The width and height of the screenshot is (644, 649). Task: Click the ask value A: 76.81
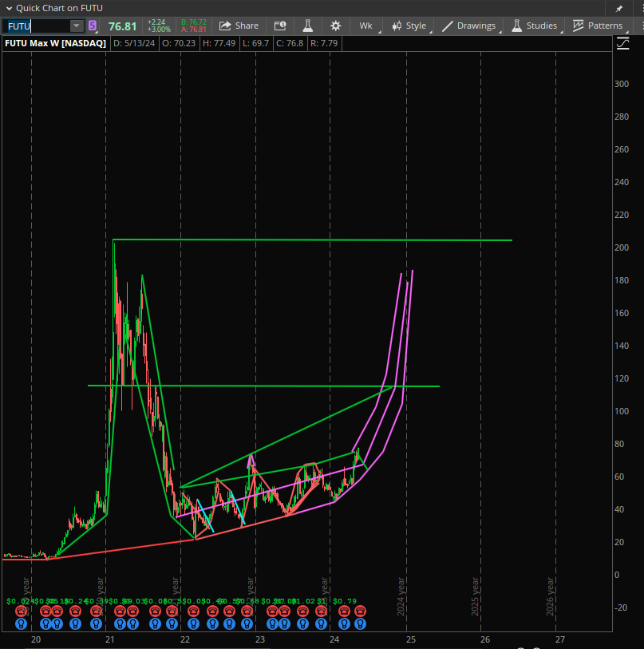point(194,30)
